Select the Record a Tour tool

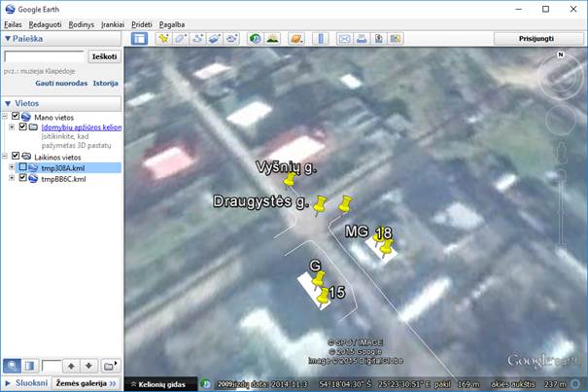pyautogui.click(x=231, y=39)
